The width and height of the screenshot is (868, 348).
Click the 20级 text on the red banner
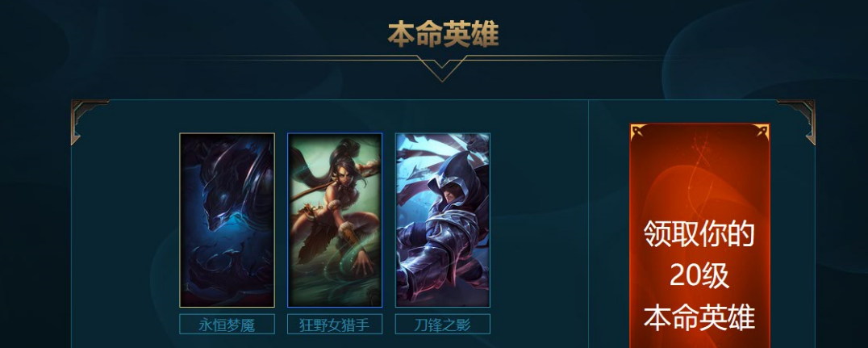click(699, 275)
